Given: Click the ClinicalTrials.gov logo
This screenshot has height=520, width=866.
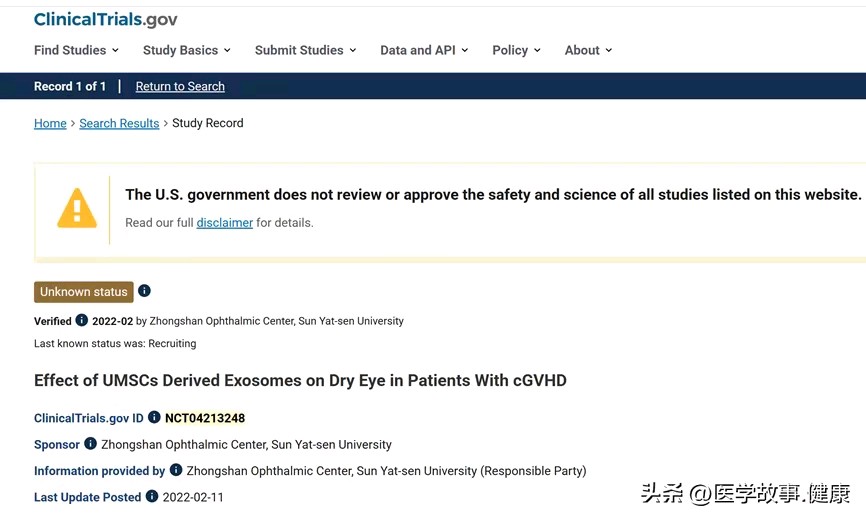Looking at the screenshot, I should click(105, 19).
